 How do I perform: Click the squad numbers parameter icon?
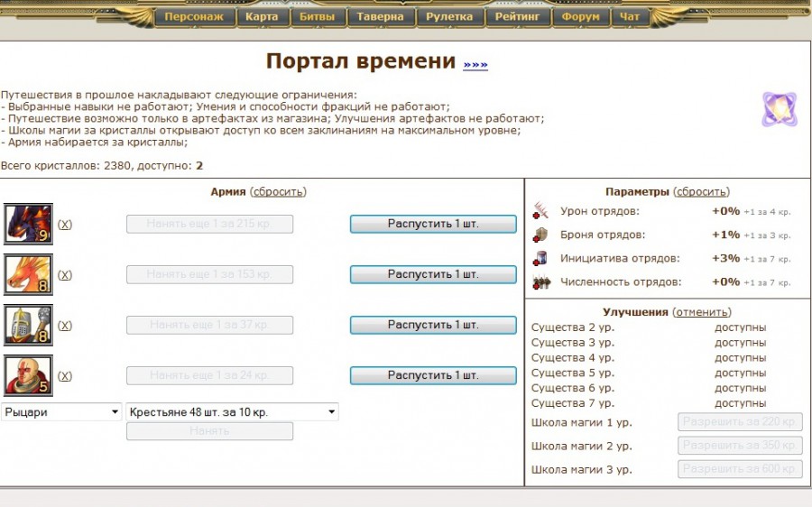(x=540, y=281)
